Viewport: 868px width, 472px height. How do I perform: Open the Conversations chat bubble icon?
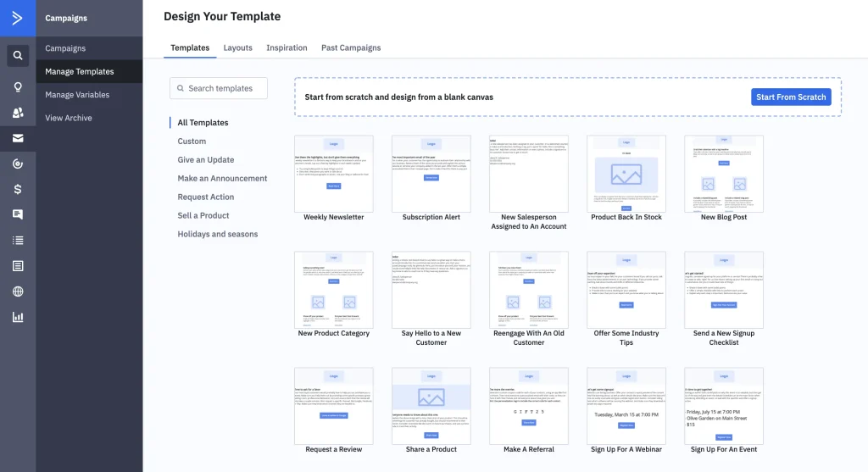18,214
